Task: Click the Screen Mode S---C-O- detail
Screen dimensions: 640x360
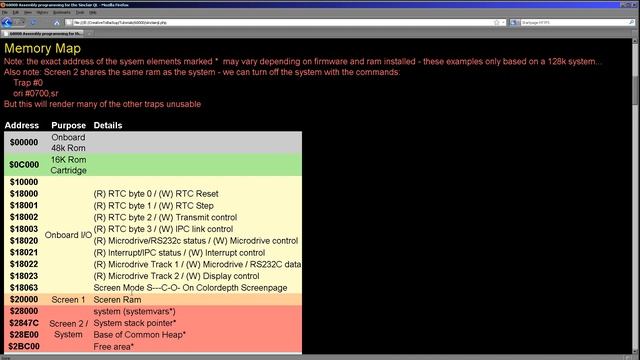Action: pyautogui.click(x=190, y=288)
